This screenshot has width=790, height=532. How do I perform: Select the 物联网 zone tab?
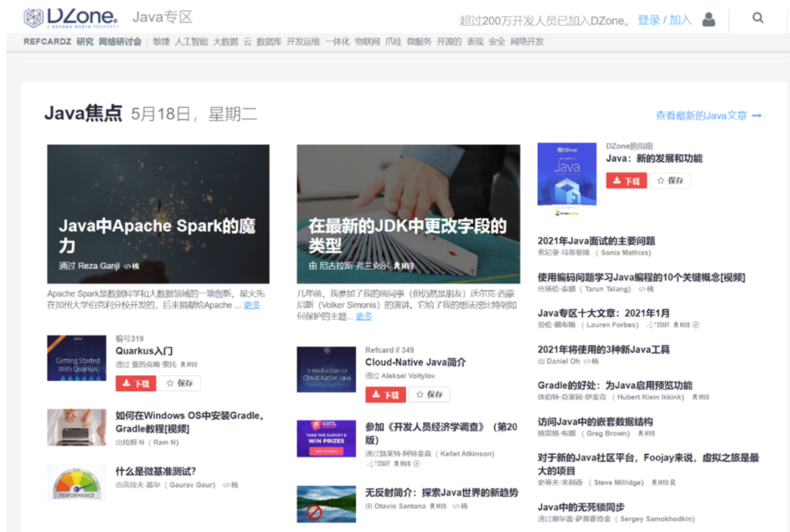[367, 41]
